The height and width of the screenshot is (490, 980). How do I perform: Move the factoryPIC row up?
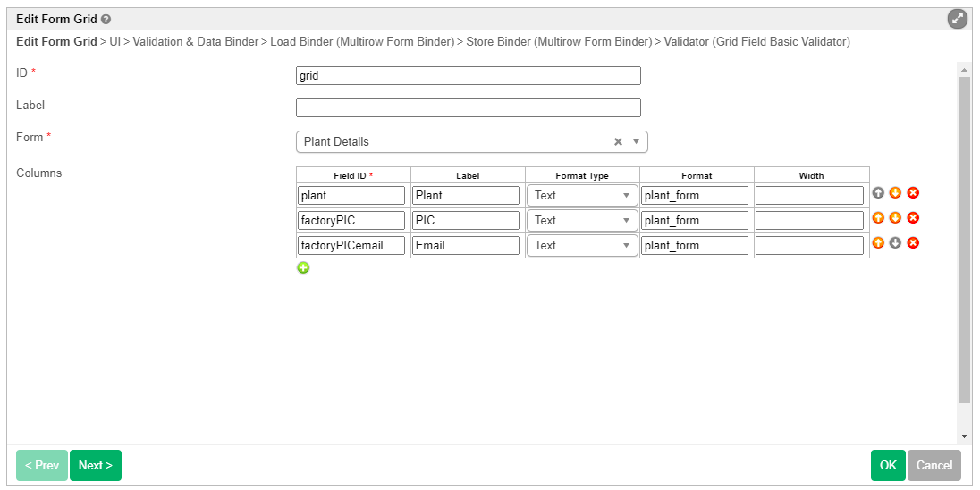(x=878, y=218)
